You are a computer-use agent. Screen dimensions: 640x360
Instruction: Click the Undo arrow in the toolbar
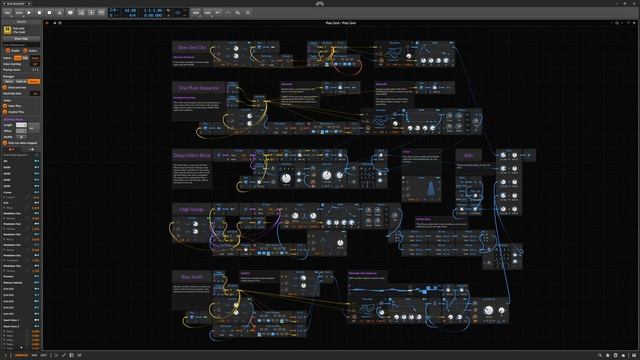218,13
